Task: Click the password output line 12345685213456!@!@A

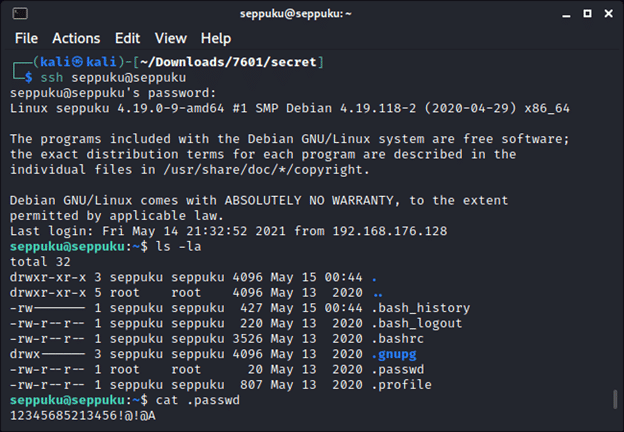Action: (82, 415)
